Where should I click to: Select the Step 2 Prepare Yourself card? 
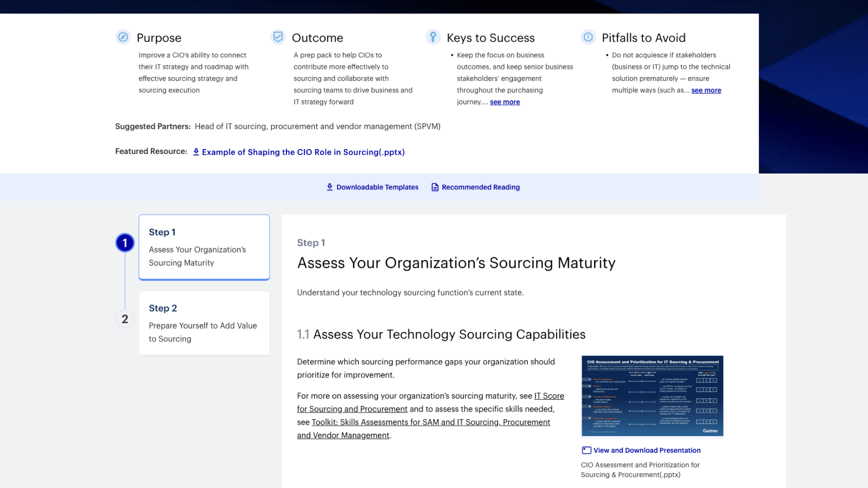(x=204, y=323)
